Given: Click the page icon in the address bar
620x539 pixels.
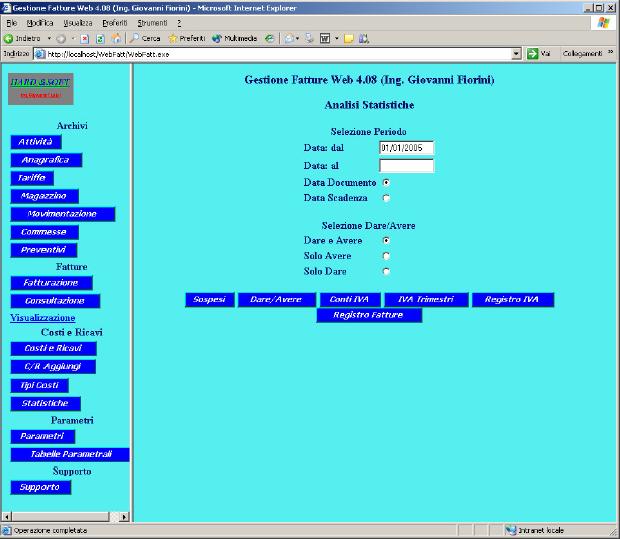Looking at the screenshot, I should tap(40, 54).
